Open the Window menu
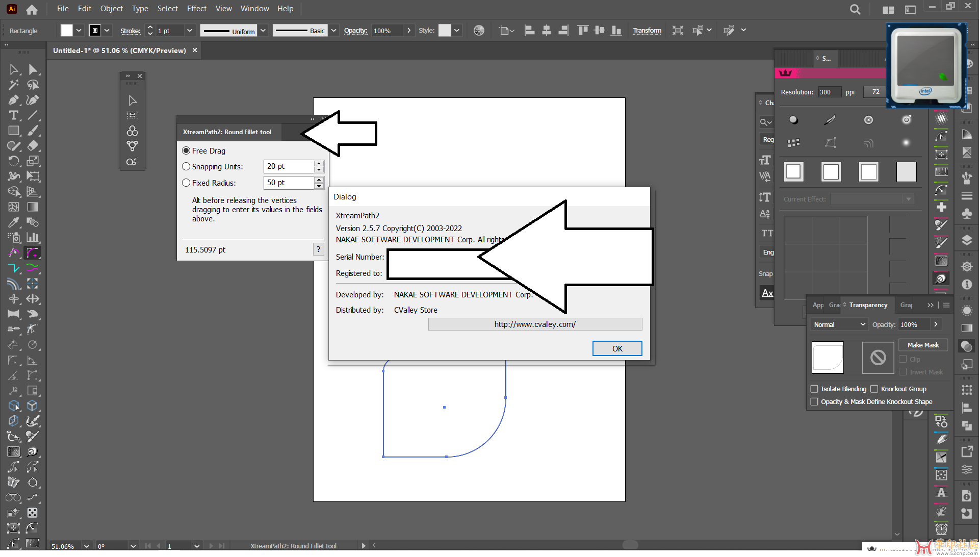Image resolution: width=980 pixels, height=557 pixels. point(254,9)
